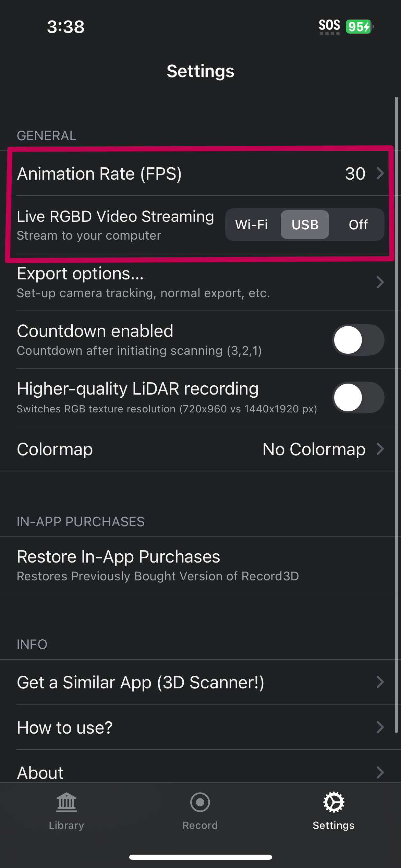Select Wi-Fi streaming option
This screenshot has width=401, height=868.
click(252, 225)
